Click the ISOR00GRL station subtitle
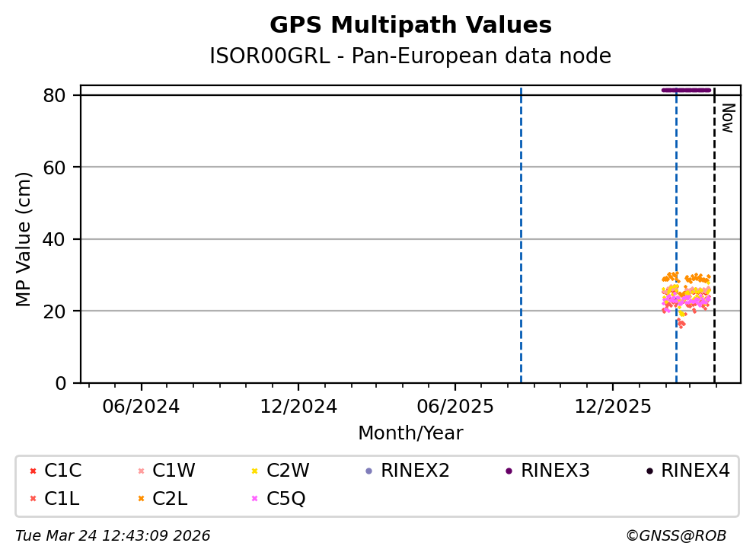Screen dimensions: 756x559 (410, 56)
